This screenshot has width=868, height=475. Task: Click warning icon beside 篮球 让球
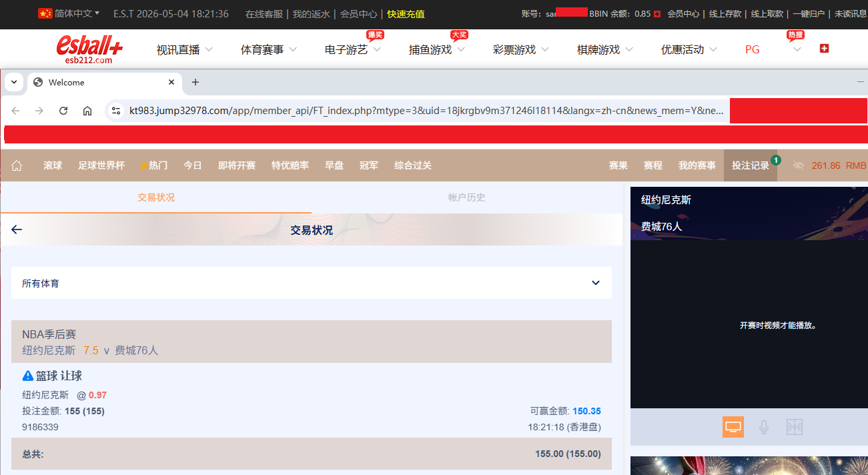tap(28, 376)
